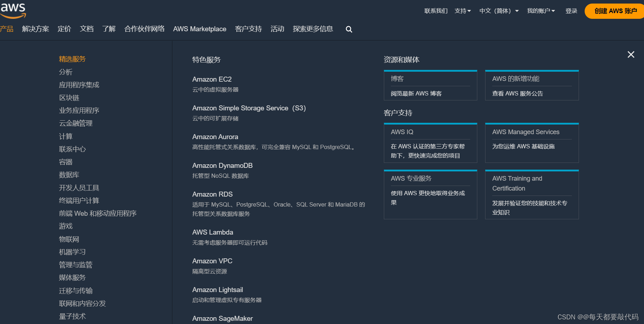644x324 pixels.
Task: Open Amazon Simple Storage Service (S3)
Action: (x=249, y=108)
